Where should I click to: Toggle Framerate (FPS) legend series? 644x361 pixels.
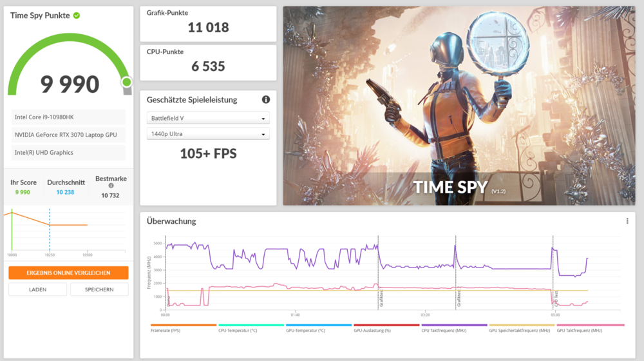tap(183, 329)
